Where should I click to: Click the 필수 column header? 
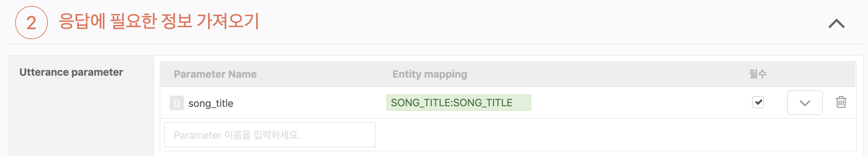pyautogui.click(x=758, y=74)
